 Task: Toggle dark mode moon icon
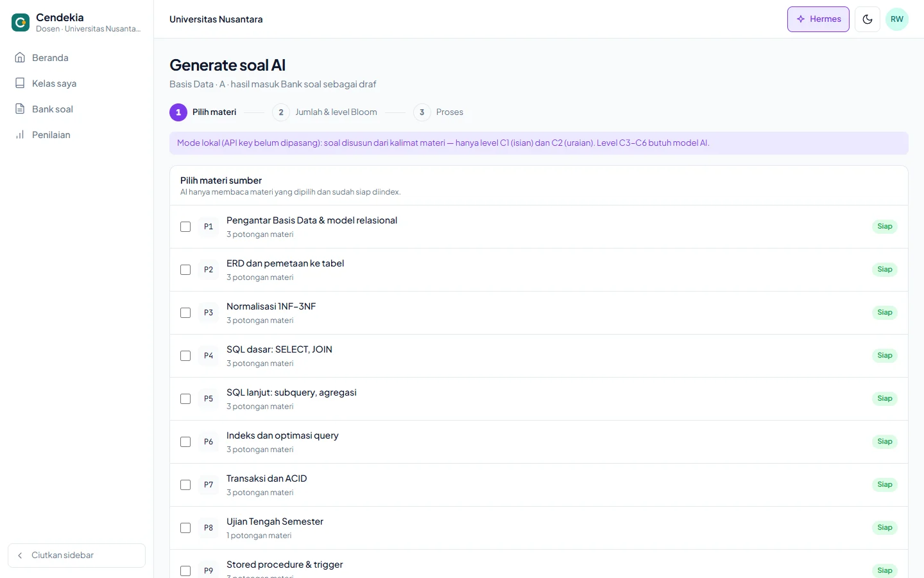(x=868, y=19)
